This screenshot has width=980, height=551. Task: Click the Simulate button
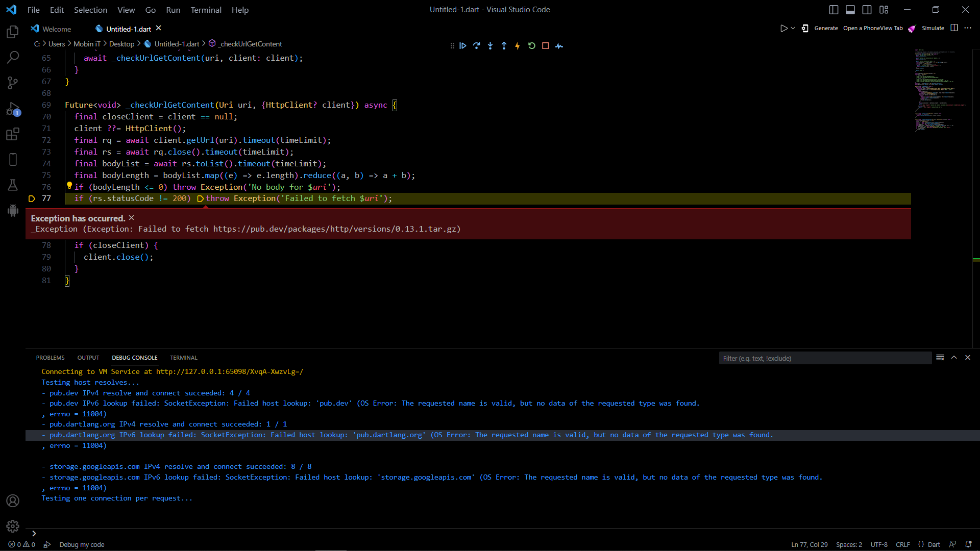coord(933,28)
